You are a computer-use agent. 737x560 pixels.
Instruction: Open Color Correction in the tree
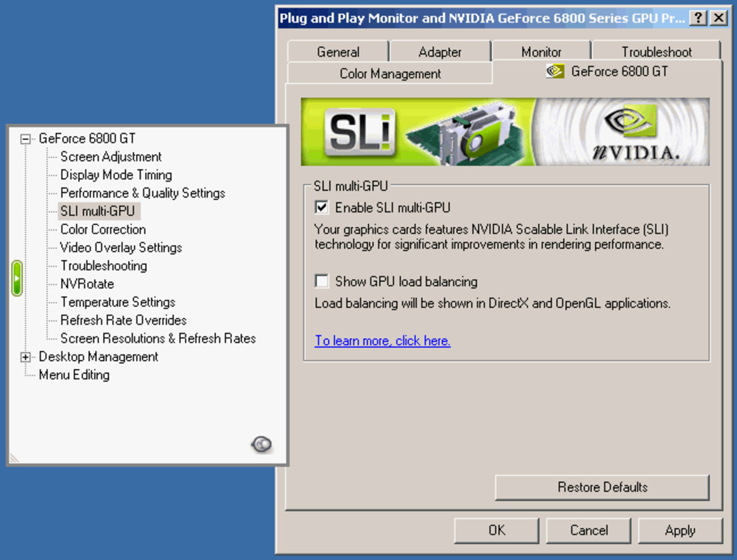coord(103,230)
